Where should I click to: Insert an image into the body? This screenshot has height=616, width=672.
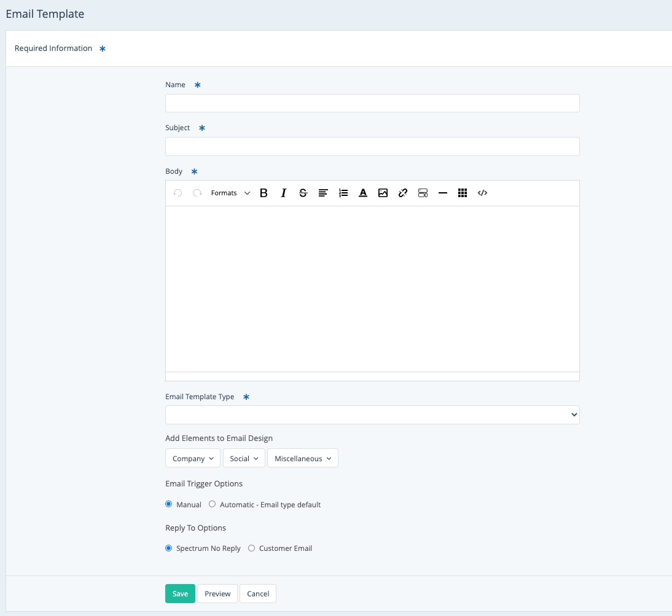pos(383,193)
